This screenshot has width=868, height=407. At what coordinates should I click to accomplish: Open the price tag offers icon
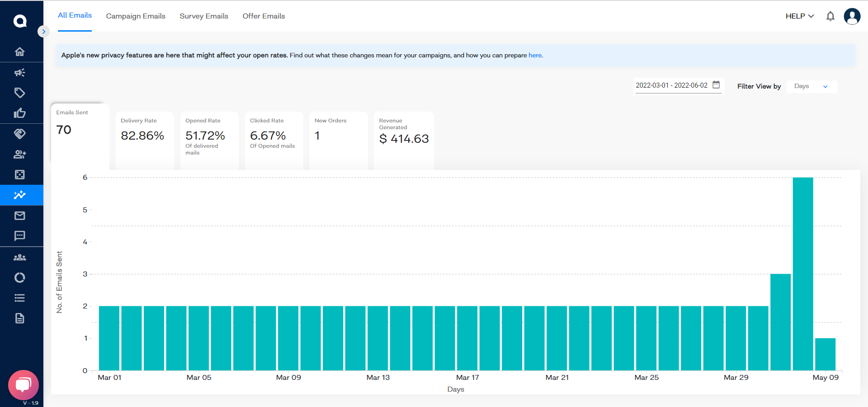pyautogui.click(x=19, y=93)
